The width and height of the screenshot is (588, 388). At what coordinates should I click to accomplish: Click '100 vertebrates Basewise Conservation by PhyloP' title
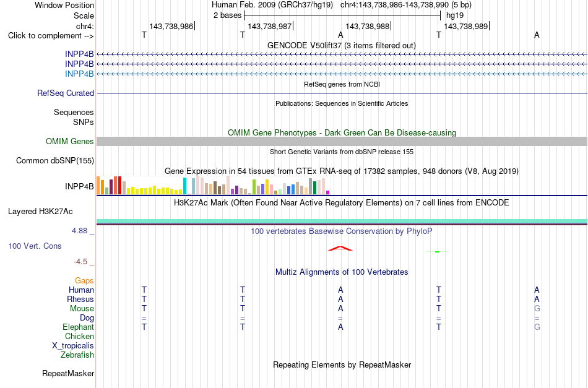(x=342, y=231)
